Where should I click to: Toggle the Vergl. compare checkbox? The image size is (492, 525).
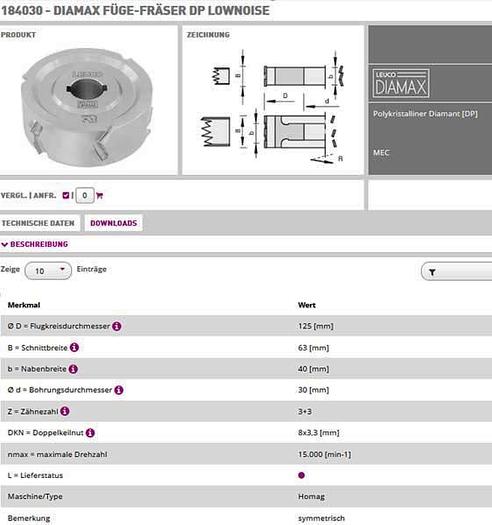66,195
